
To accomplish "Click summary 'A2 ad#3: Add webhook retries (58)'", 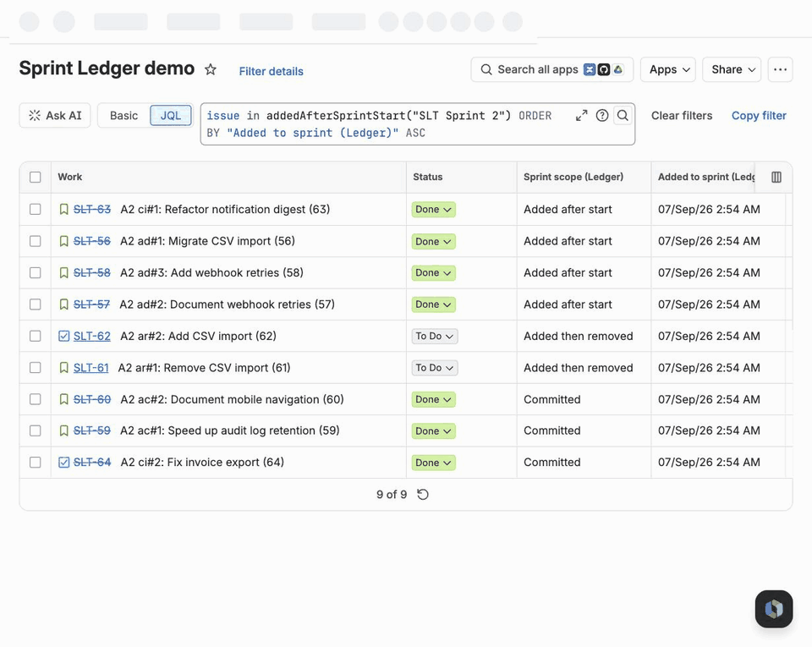I will pos(211,273).
